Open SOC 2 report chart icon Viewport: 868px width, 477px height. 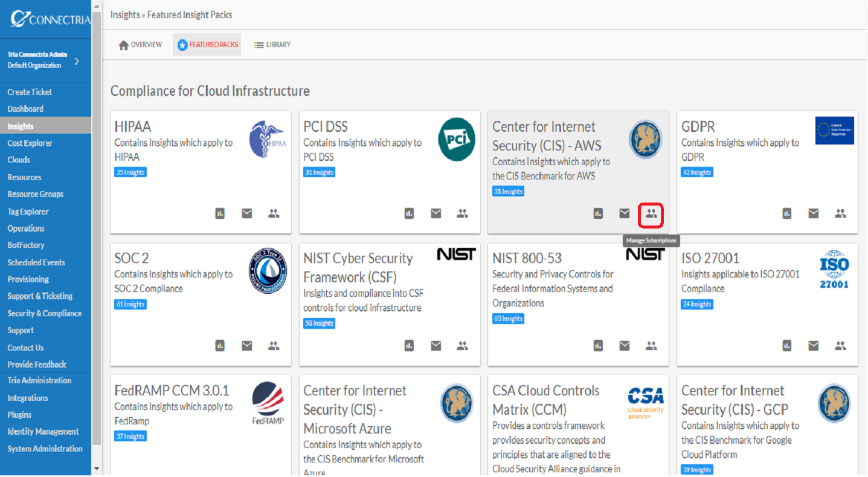[x=220, y=345]
